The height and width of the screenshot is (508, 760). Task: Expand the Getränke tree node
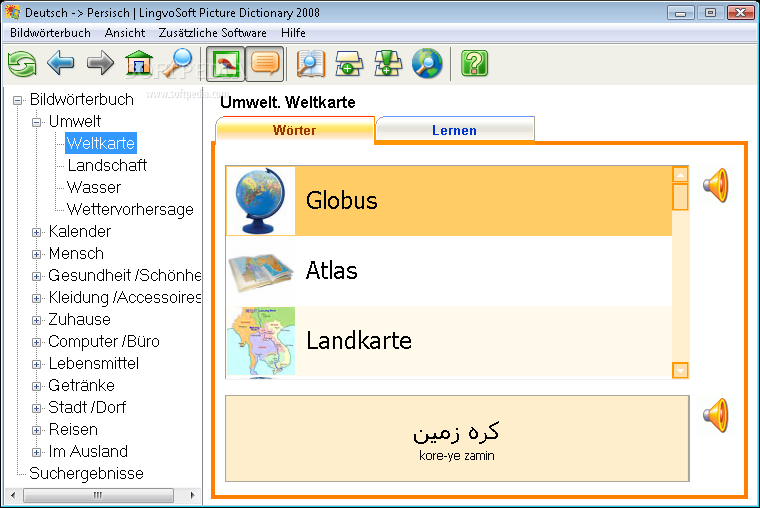click(x=36, y=386)
